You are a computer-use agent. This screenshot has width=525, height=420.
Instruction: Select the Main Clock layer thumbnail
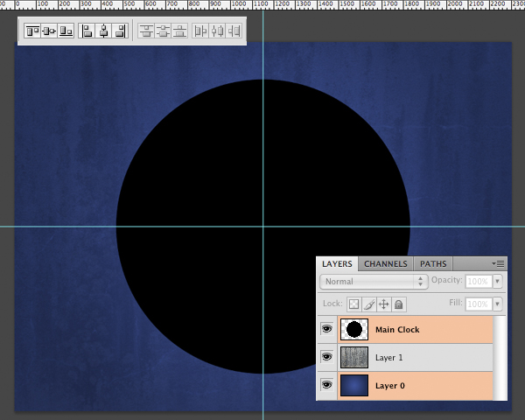click(x=354, y=330)
